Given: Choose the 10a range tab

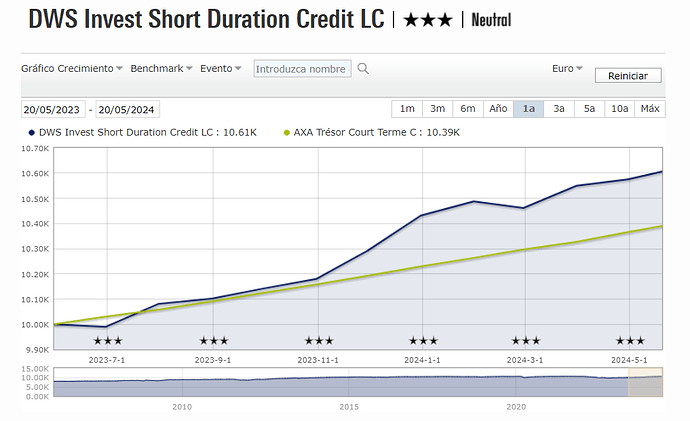Looking at the screenshot, I should (620, 109).
